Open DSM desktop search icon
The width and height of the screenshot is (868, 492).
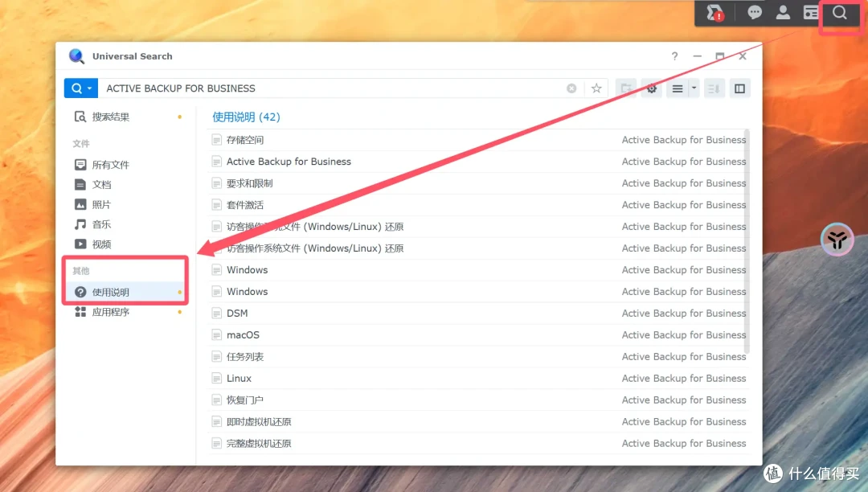pos(840,13)
